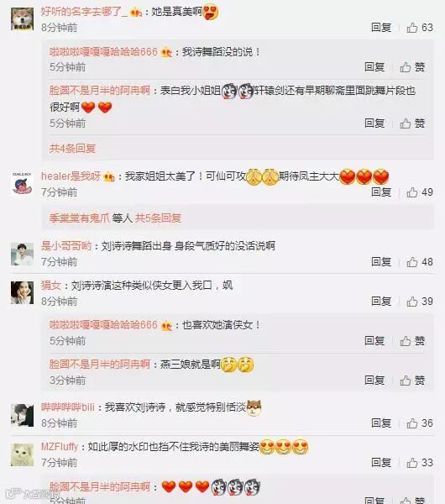Screen dimensions: 445x504
Task: Like the top comment with 63 likes
Action: [x=420, y=28]
